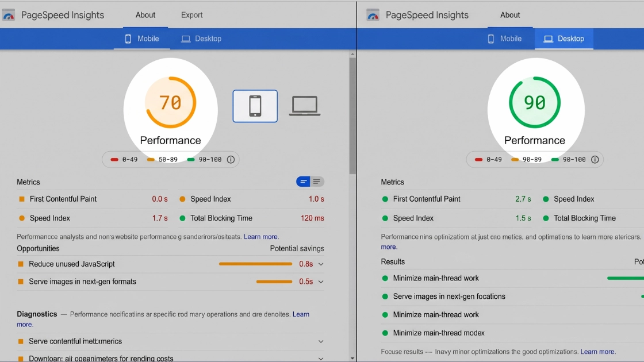
Task: Click the left pane scrollbar up arrow
Action: [x=352, y=55]
